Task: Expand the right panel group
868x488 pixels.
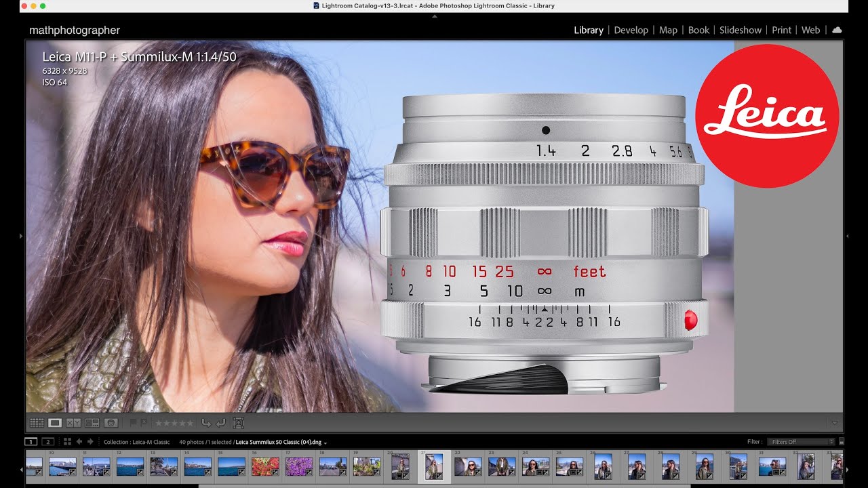Action: point(847,236)
